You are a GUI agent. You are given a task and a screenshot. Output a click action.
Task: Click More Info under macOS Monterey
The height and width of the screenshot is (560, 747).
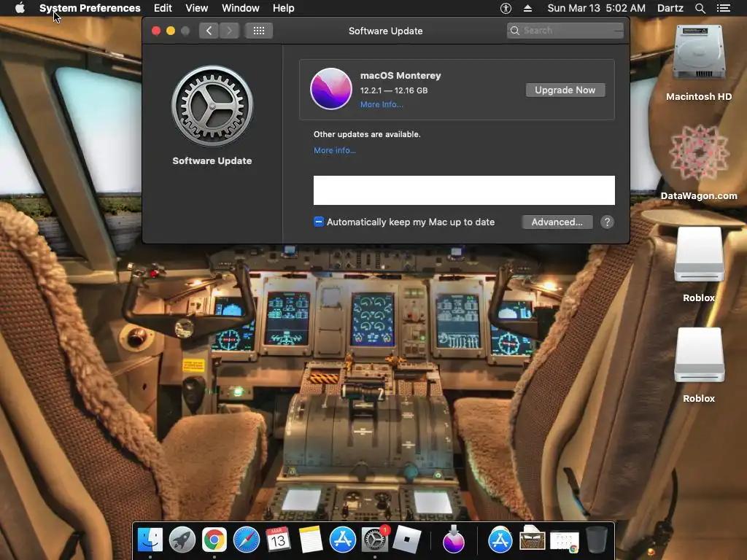pos(382,104)
